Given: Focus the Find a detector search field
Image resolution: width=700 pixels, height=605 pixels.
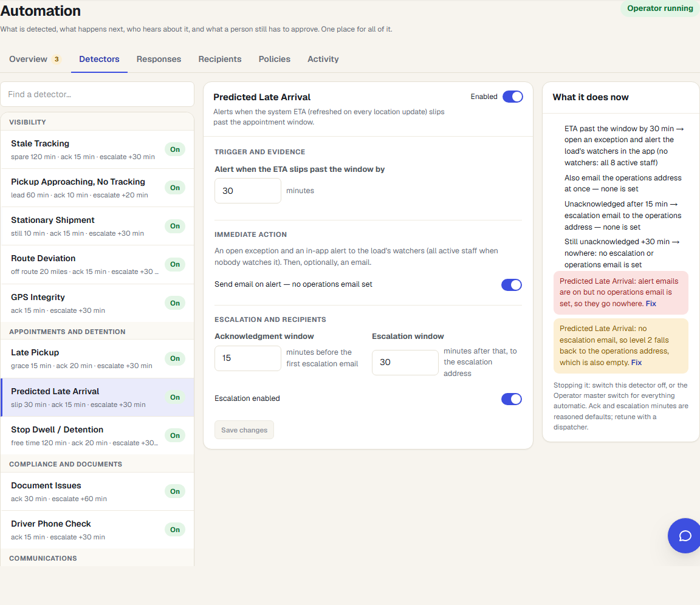Looking at the screenshot, I should pos(97,94).
